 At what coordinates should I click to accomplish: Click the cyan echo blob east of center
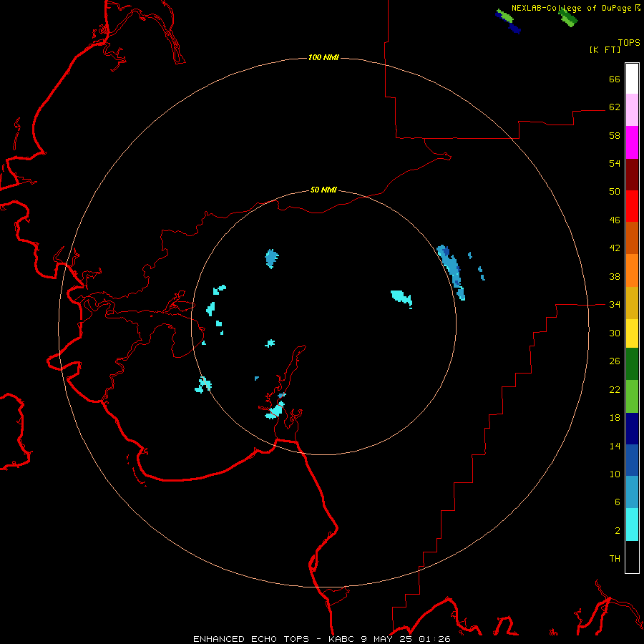[401, 298]
